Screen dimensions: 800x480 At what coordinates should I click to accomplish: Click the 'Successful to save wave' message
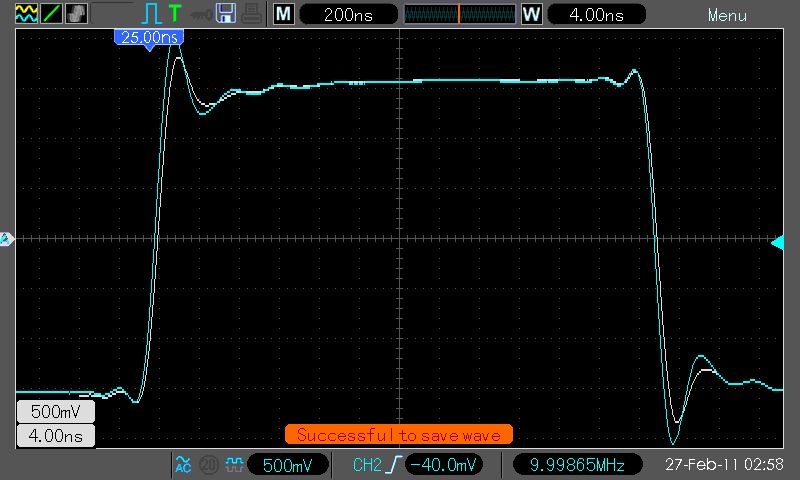pyautogui.click(x=398, y=435)
